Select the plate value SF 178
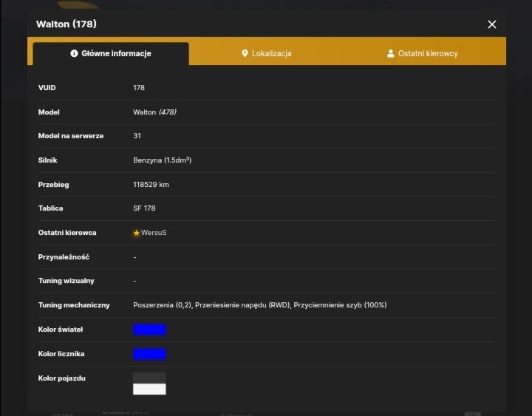 tap(144, 208)
